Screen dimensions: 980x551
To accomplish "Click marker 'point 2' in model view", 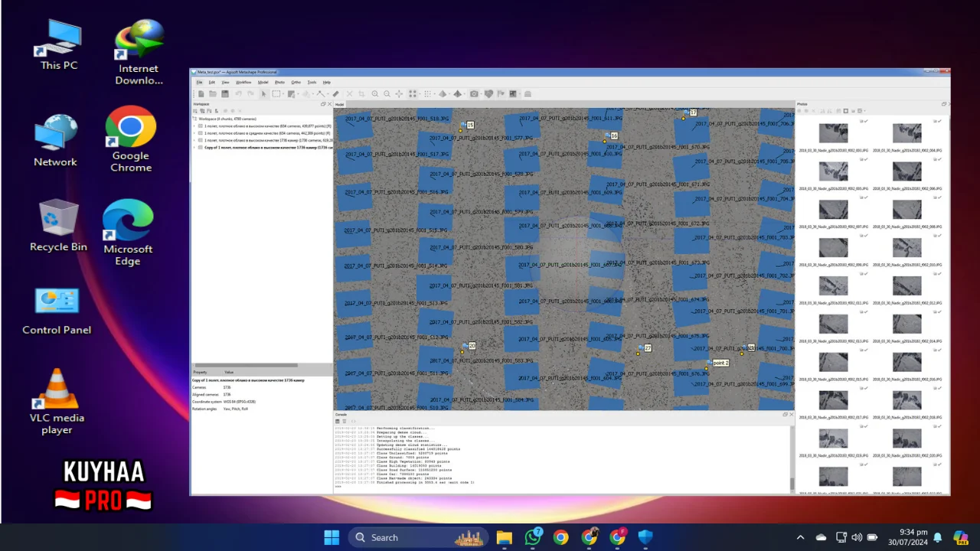I will pos(720,363).
